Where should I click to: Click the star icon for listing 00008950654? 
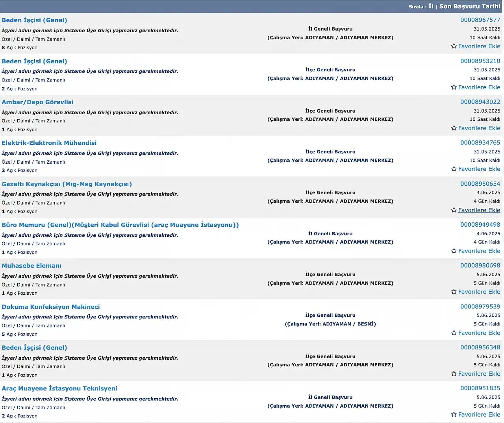click(x=454, y=210)
